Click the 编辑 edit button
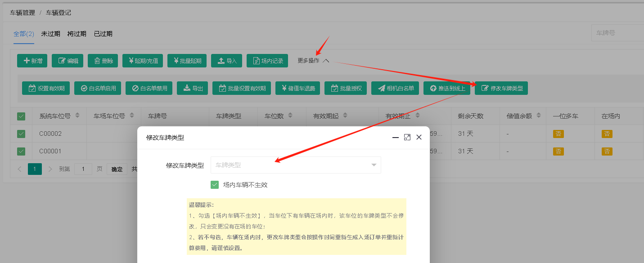 [x=68, y=61]
